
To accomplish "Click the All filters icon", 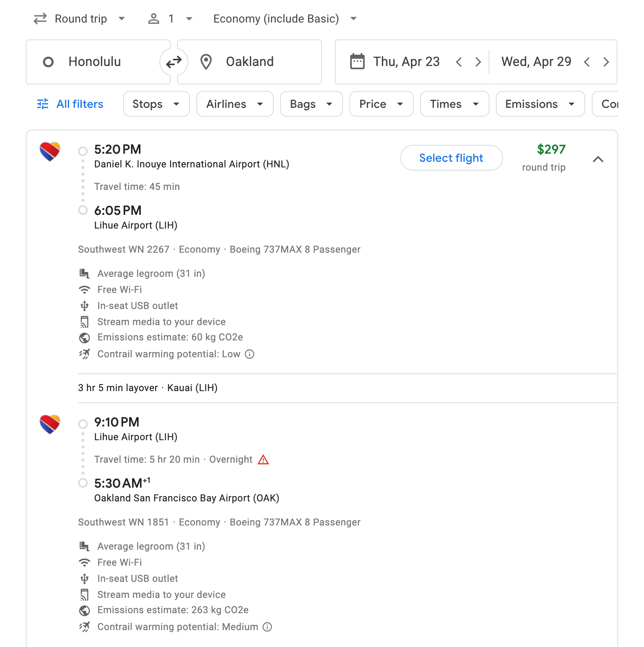I will 43,104.
